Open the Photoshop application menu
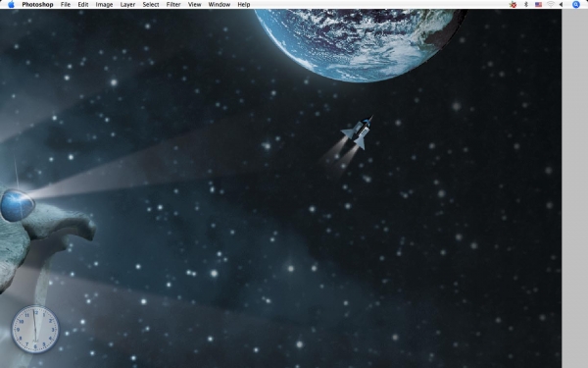This screenshot has height=368, width=588. coord(37,5)
